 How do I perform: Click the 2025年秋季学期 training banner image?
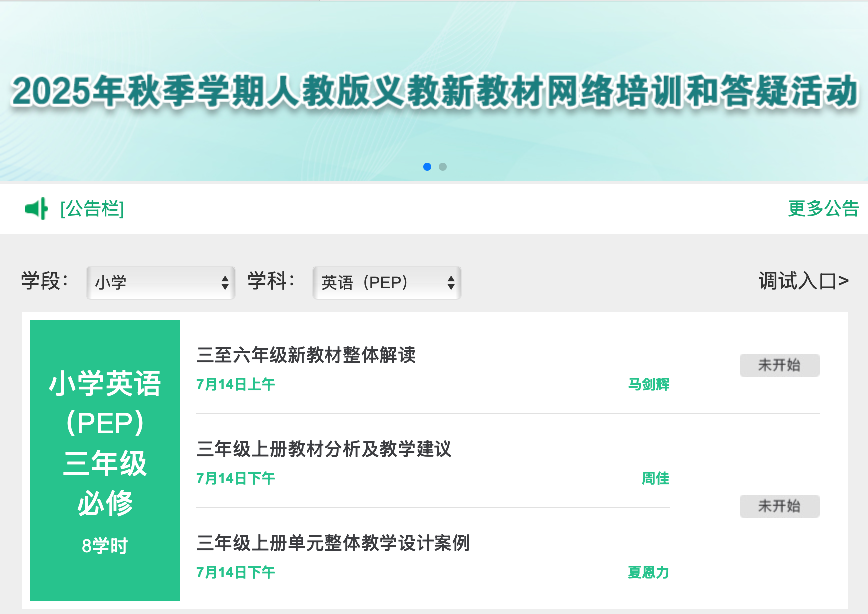pos(434,90)
